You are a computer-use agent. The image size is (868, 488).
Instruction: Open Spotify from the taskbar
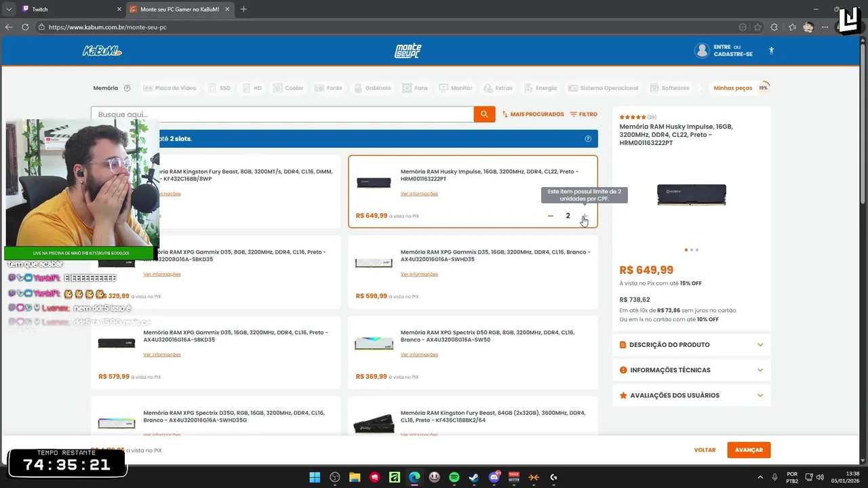(454, 477)
